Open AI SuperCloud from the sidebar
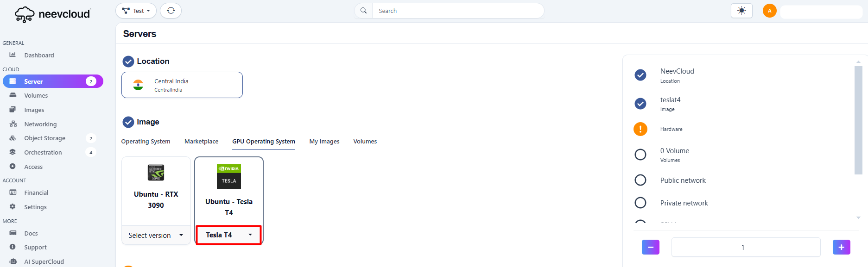Screen dimensions: 868x267 point(44,261)
